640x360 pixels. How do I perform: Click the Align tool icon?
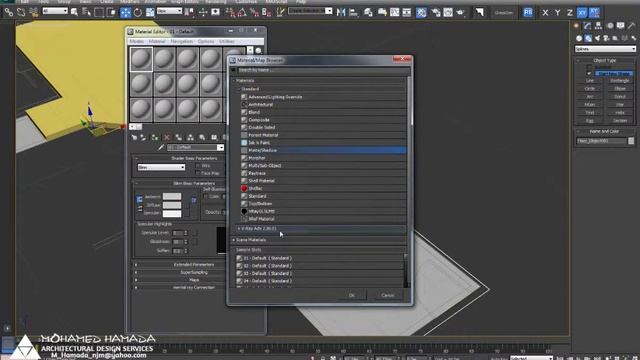(x=353, y=12)
